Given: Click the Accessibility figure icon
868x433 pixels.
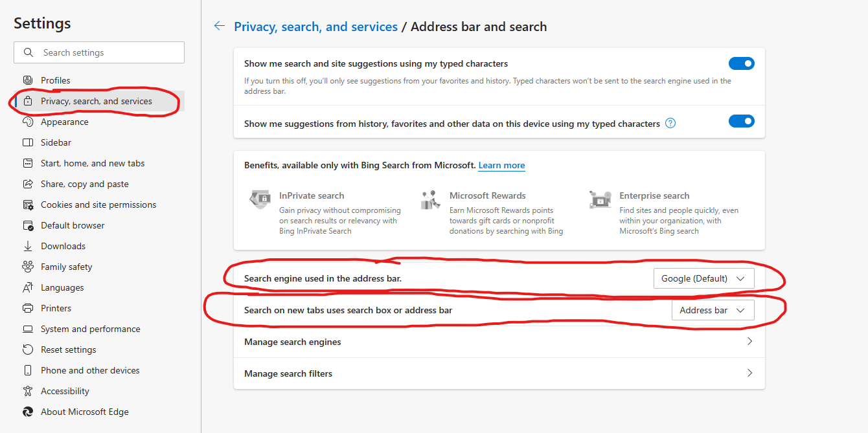Looking at the screenshot, I should [x=28, y=391].
